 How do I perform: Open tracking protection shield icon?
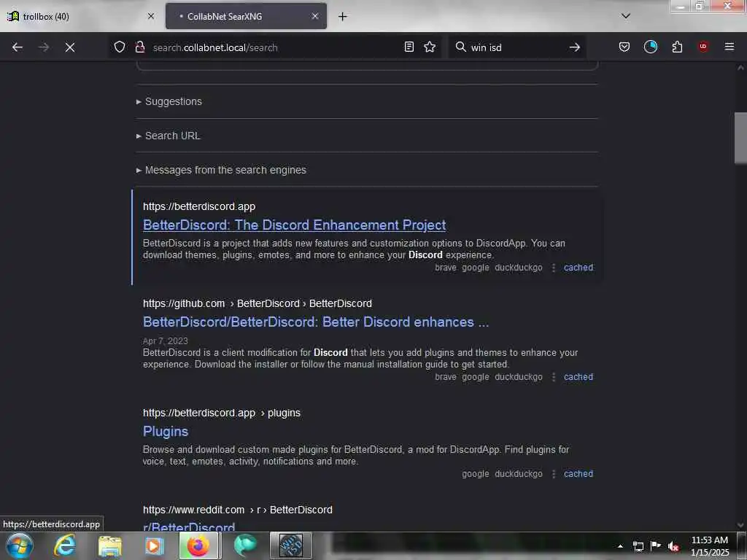coord(120,47)
